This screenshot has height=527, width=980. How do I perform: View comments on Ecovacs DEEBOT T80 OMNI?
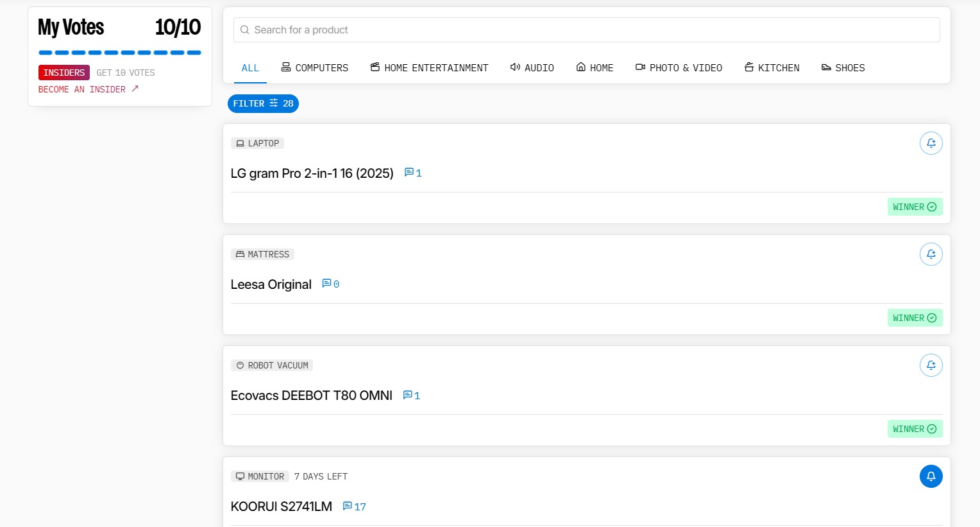(411, 395)
